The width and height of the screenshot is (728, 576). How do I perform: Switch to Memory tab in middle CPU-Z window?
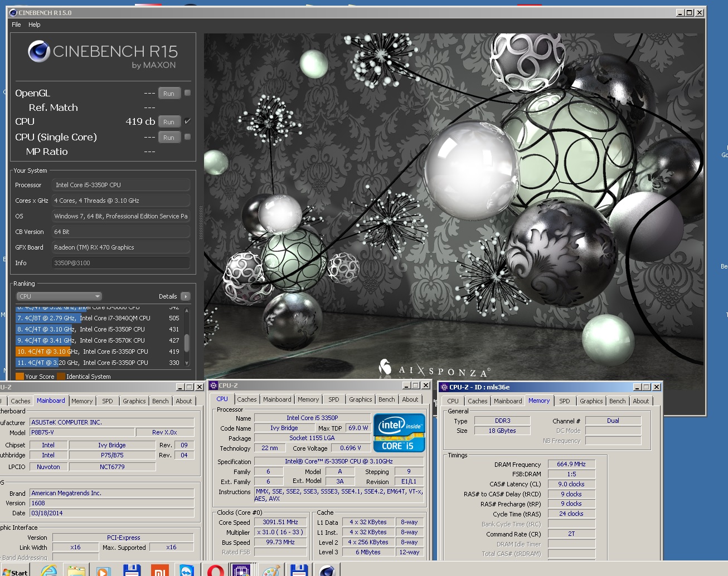[308, 399]
